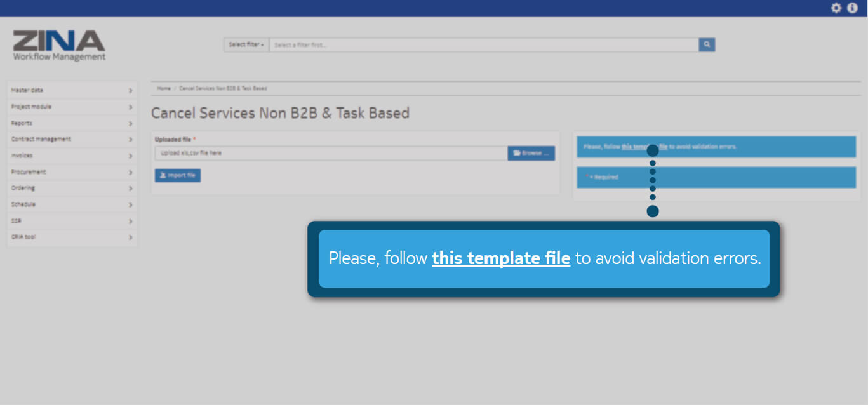Expand the Master data menu

(x=72, y=90)
